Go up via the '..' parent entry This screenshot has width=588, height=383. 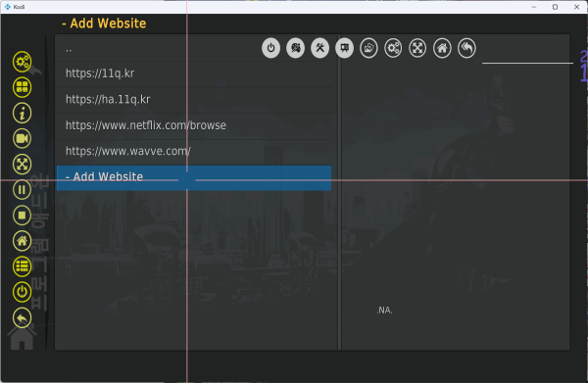click(194, 48)
